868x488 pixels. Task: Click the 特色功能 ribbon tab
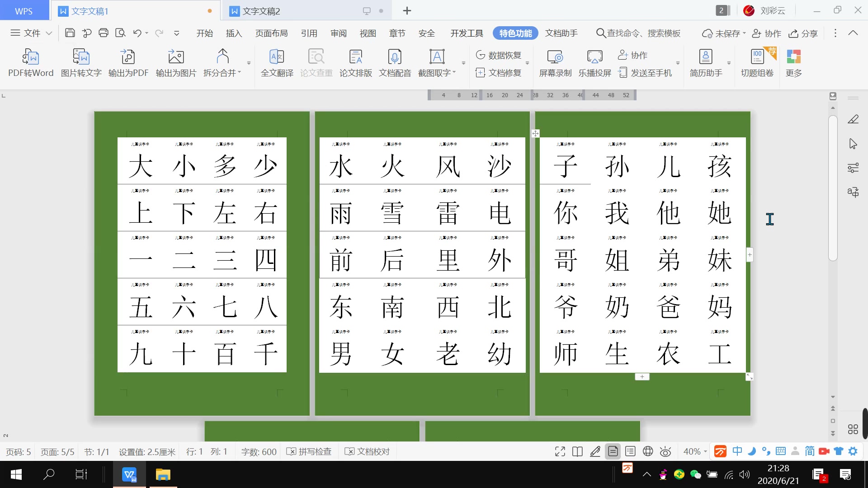coord(515,33)
